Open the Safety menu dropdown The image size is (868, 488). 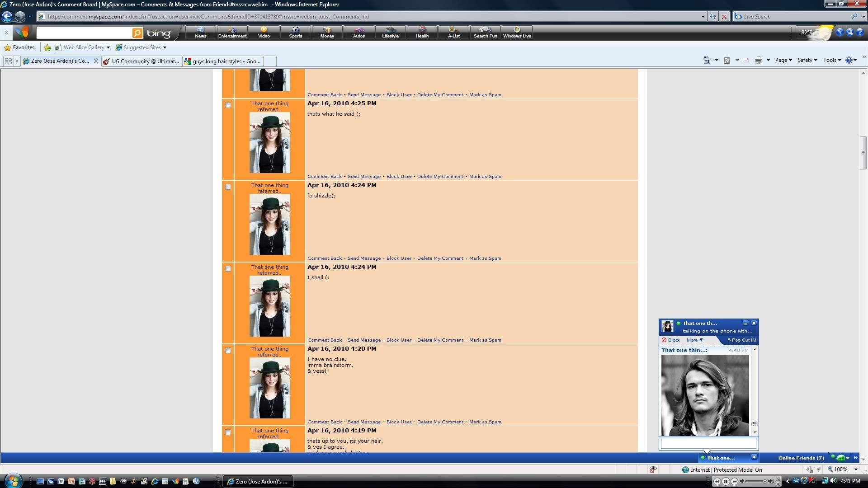click(x=807, y=60)
